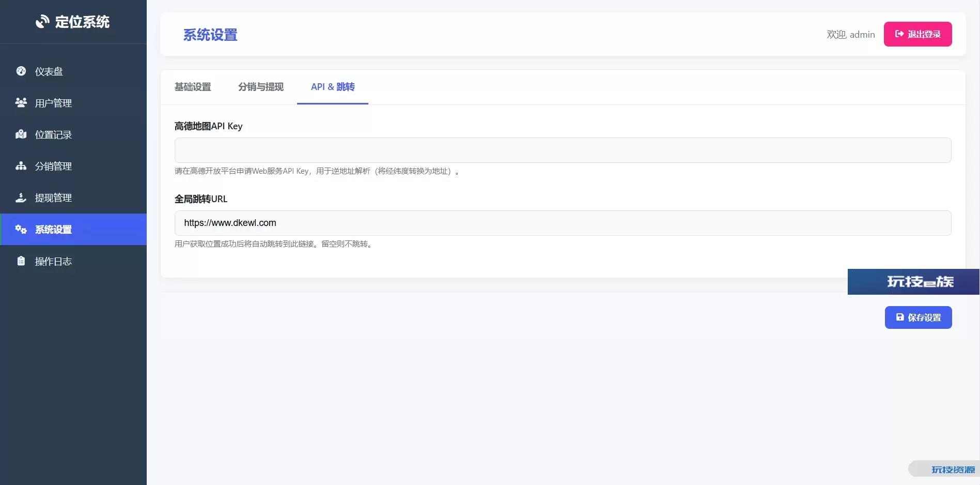980x485 pixels.
Task: Open 仪表盘 from the sidebar menu
Action: click(x=49, y=71)
